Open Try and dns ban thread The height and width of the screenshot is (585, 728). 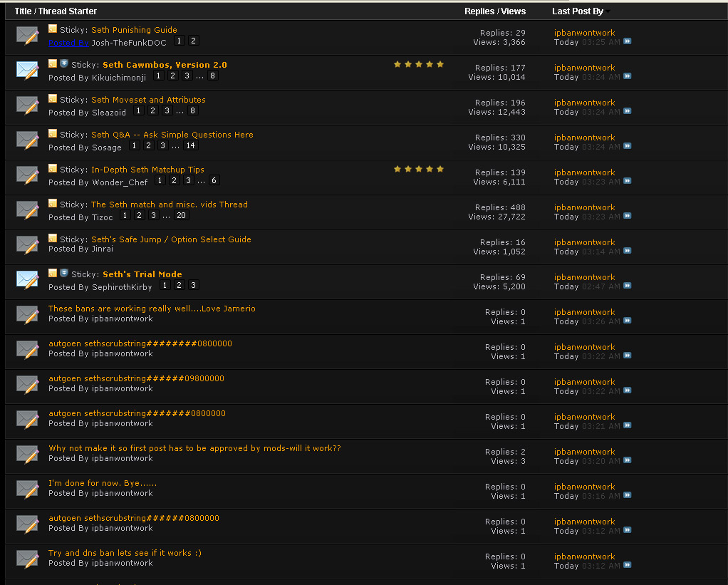point(125,553)
